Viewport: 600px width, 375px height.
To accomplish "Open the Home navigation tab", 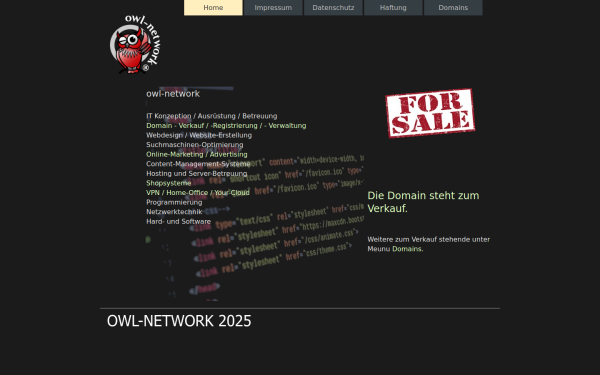I will point(213,8).
